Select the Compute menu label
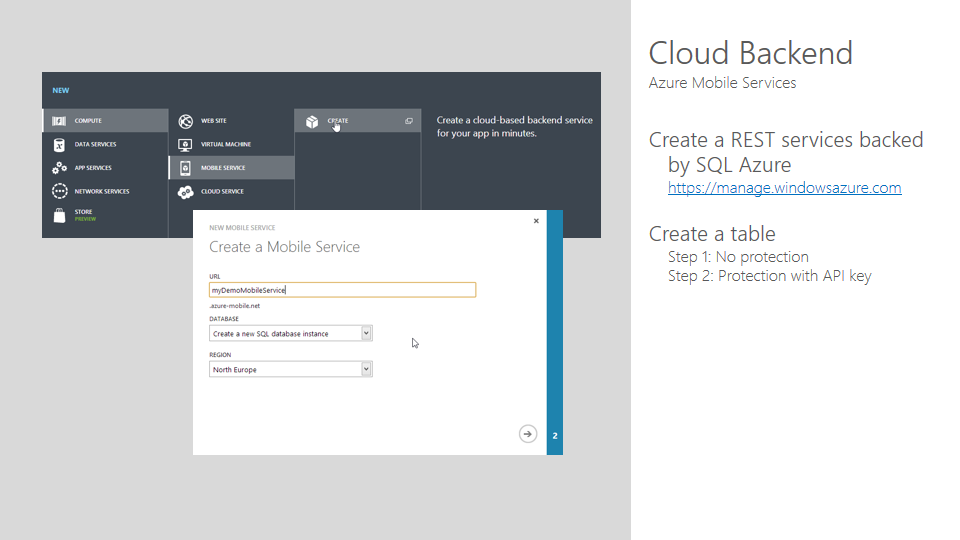This screenshot has height=540, width=960. (x=88, y=121)
